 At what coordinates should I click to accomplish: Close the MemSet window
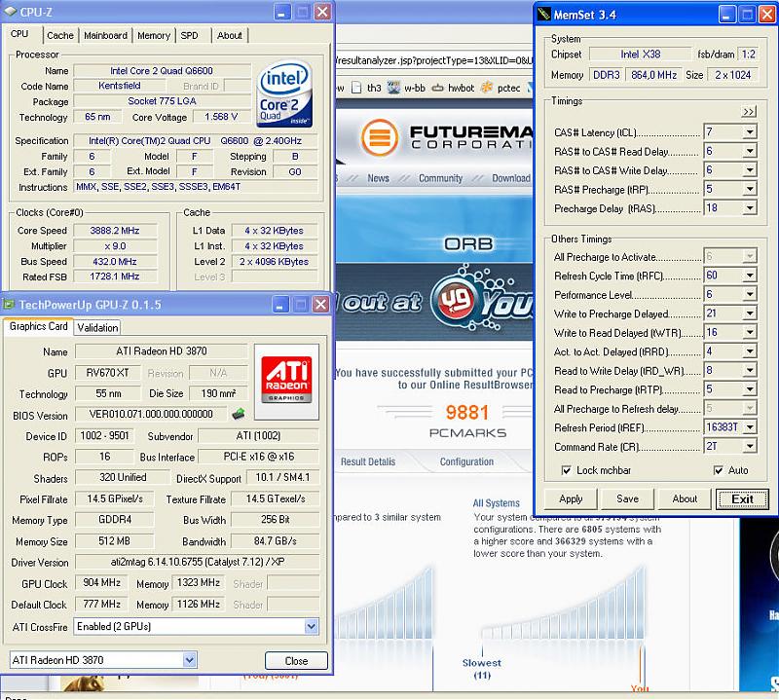pos(766,15)
